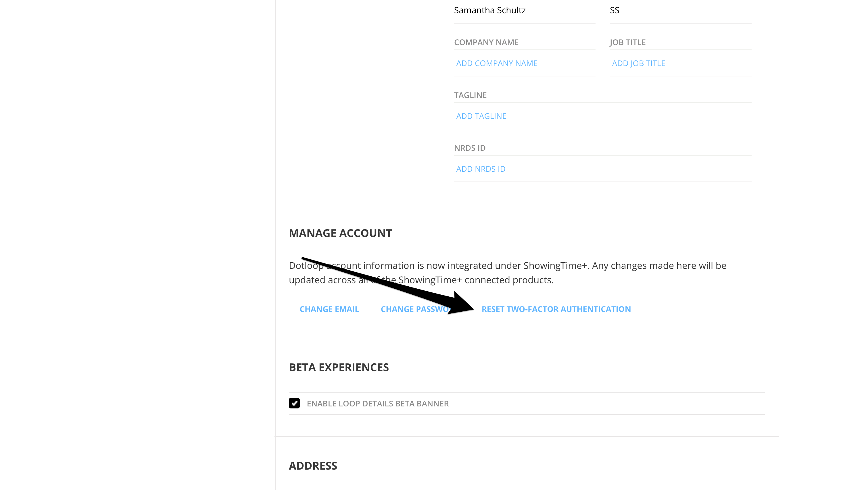Click RESET TWO-FACTOR AUTHENTICATION
The width and height of the screenshot is (868, 490).
click(556, 309)
